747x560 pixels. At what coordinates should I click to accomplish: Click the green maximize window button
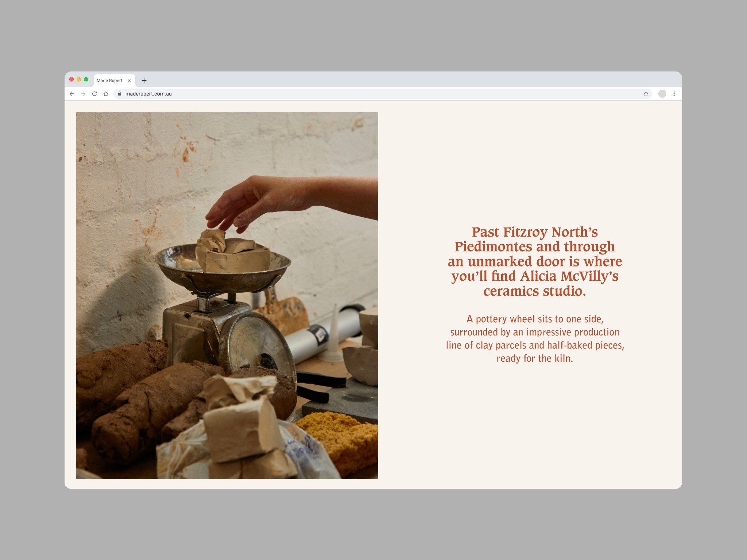(x=86, y=79)
